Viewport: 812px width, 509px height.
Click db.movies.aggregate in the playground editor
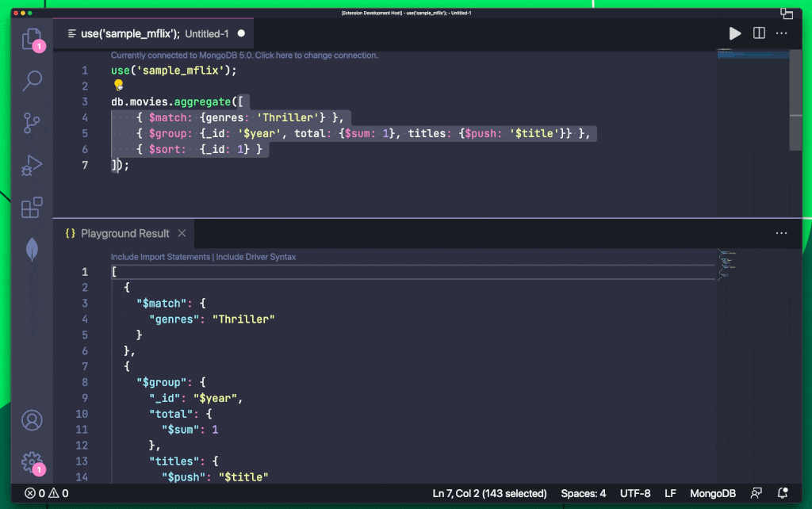pyautogui.click(x=171, y=102)
